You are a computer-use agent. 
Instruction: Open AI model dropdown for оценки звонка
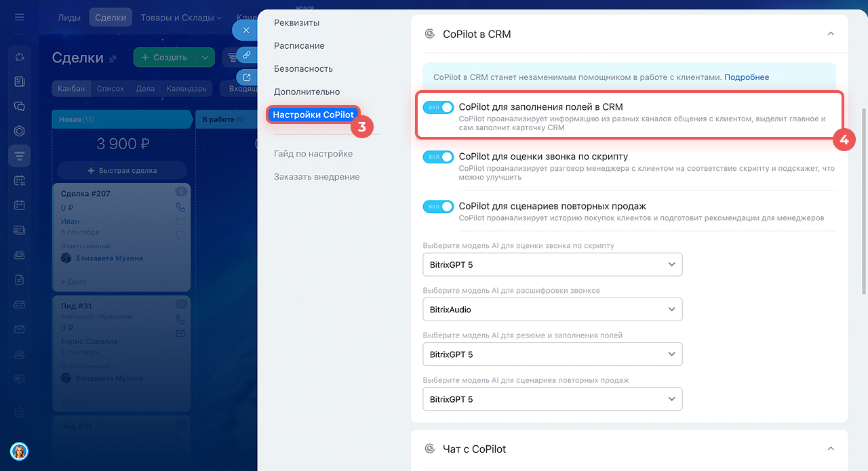pyautogui.click(x=552, y=264)
